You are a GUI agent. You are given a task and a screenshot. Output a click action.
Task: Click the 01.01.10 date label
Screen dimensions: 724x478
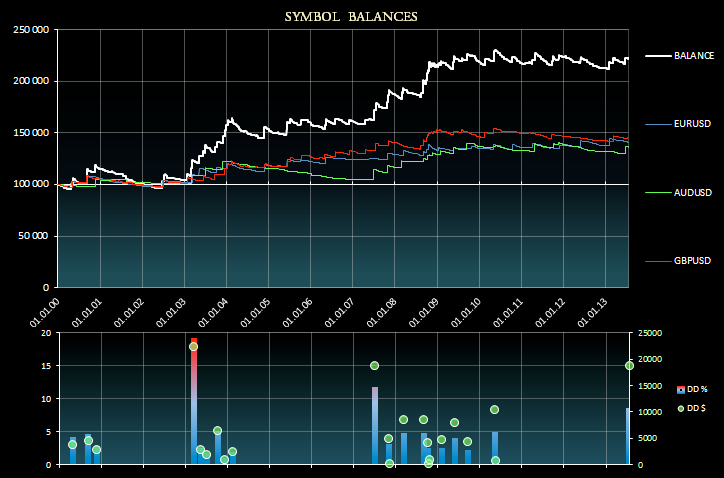tap(466, 313)
